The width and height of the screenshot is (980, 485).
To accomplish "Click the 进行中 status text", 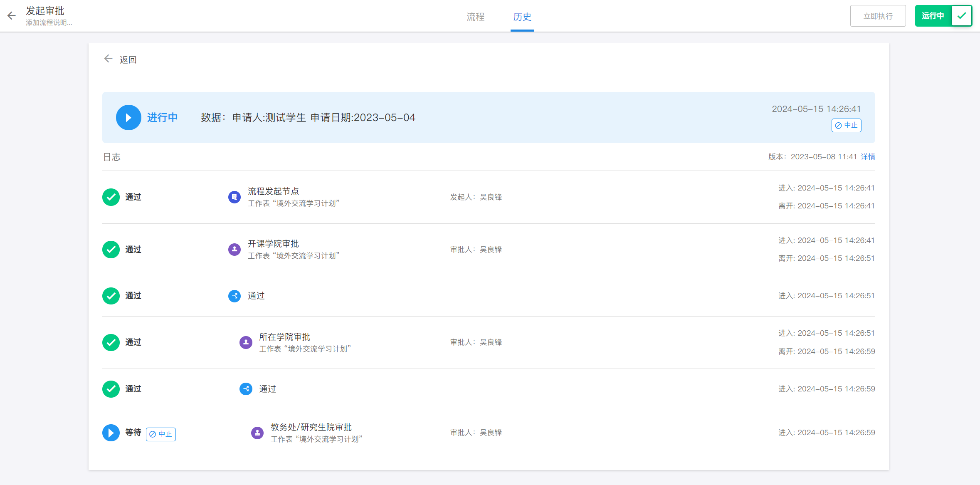I will click(x=162, y=117).
